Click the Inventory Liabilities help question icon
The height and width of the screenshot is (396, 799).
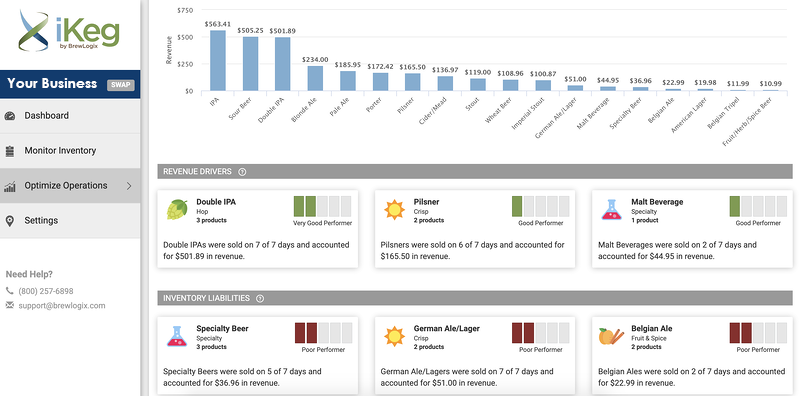pos(260,298)
